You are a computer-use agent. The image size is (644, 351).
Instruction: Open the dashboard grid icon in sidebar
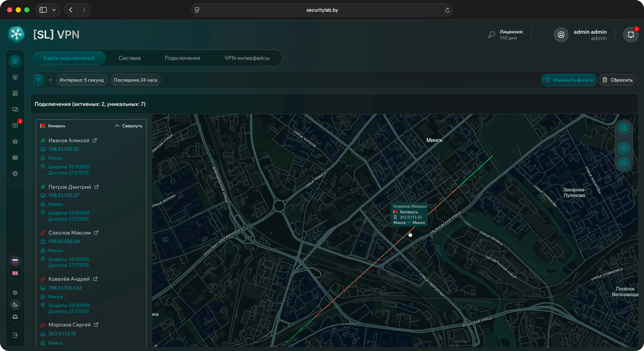[15, 61]
